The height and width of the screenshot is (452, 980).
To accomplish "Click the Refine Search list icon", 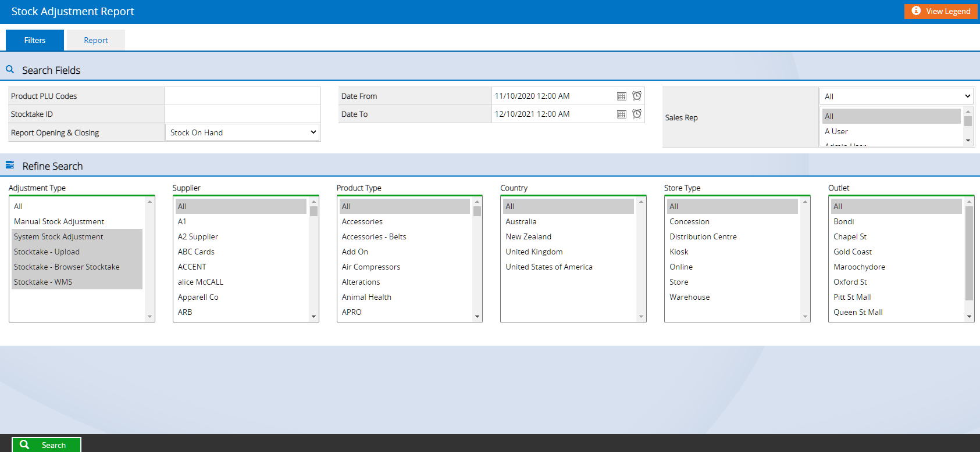I will pos(10,165).
